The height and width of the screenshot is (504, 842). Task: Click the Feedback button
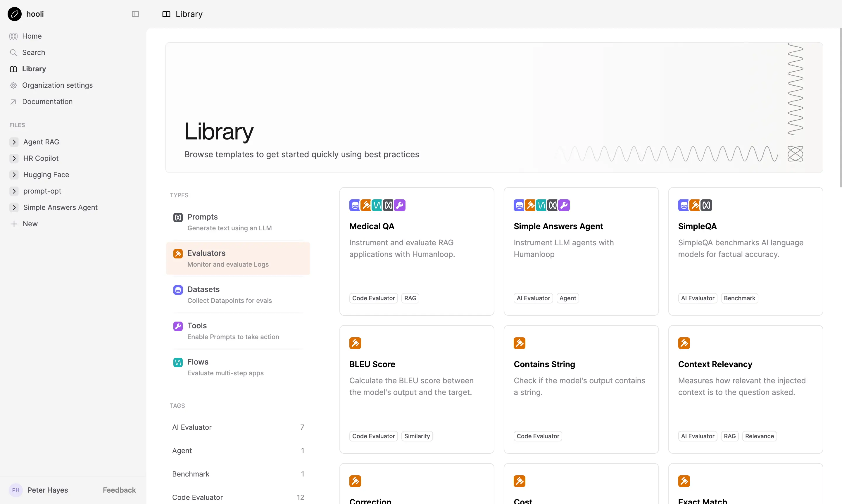[119, 490]
